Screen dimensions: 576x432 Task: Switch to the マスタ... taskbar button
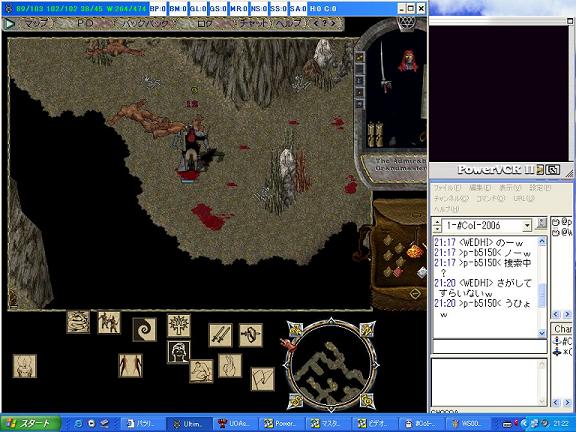[x=328, y=424]
